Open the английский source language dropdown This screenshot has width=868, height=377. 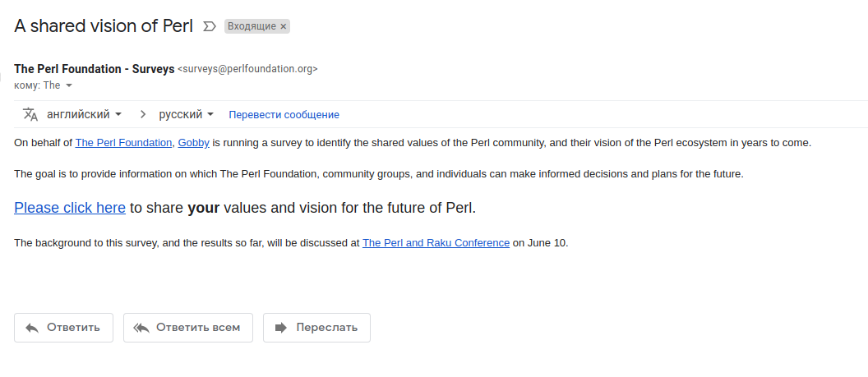pyautogui.click(x=84, y=114)
